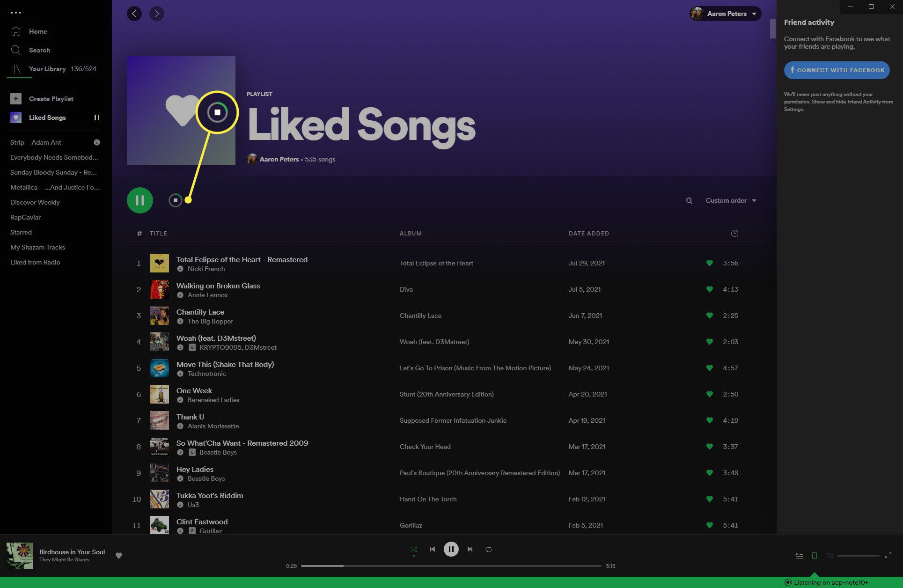903x588 pixels.
Task: Click the skip forward button
Action: coord(470,549)
